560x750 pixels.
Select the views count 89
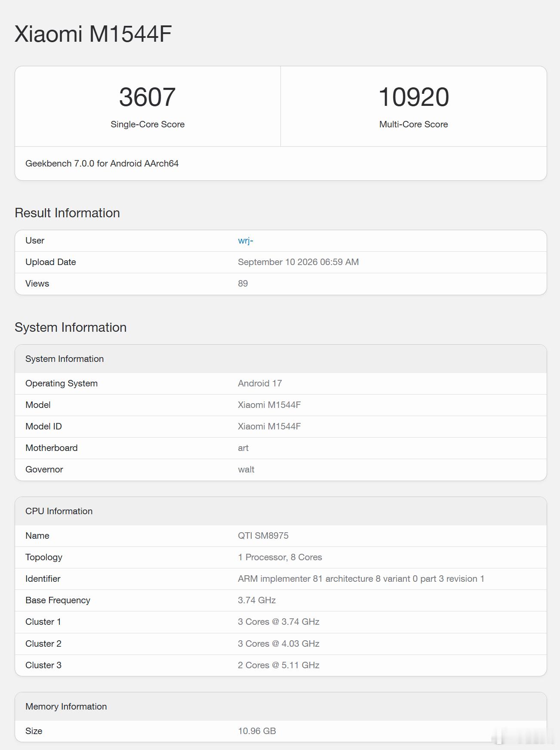(x=243, y=284)
